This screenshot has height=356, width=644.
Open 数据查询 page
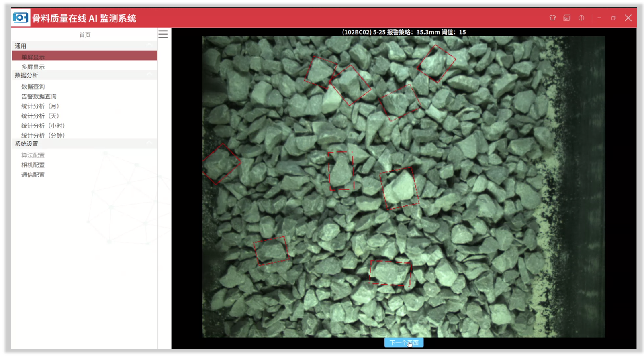[33, 87]
